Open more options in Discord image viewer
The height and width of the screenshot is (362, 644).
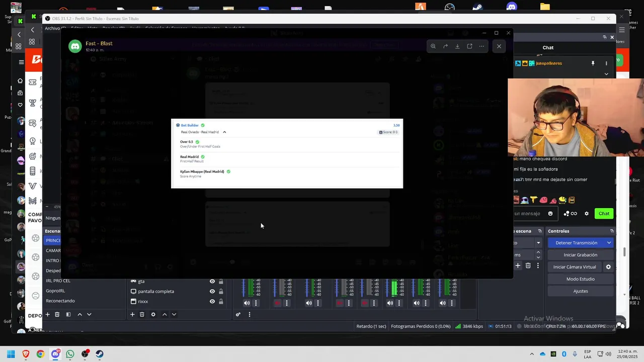click(x=481, y=46)
